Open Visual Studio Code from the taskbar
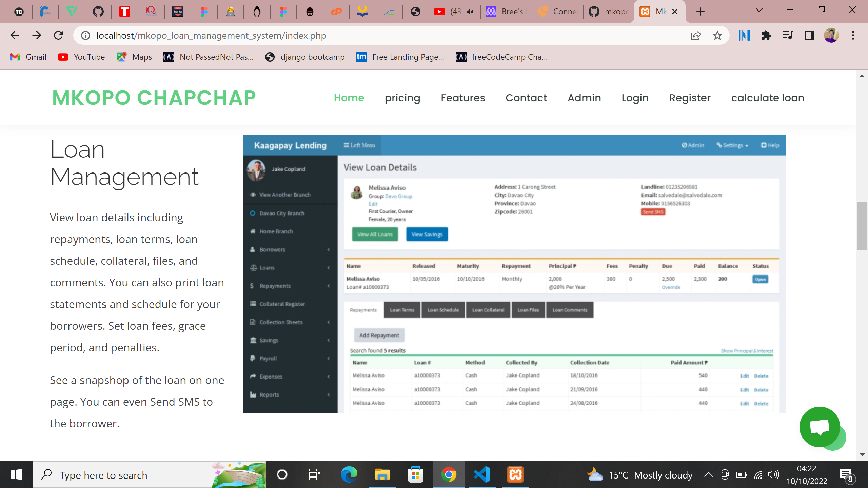 482,474
